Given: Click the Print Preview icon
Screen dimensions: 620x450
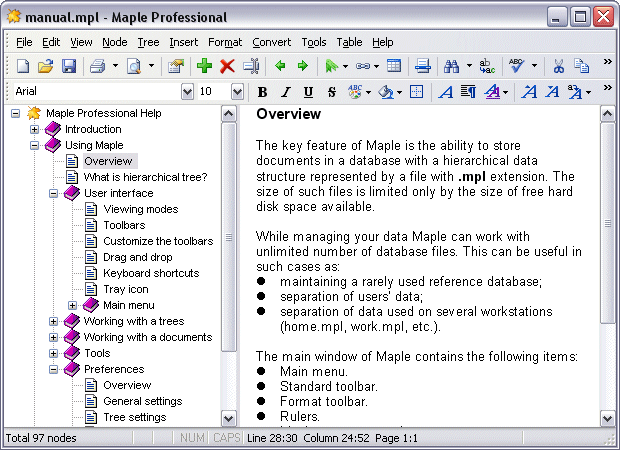Looking at the screenshot, I should pos(134,66).
